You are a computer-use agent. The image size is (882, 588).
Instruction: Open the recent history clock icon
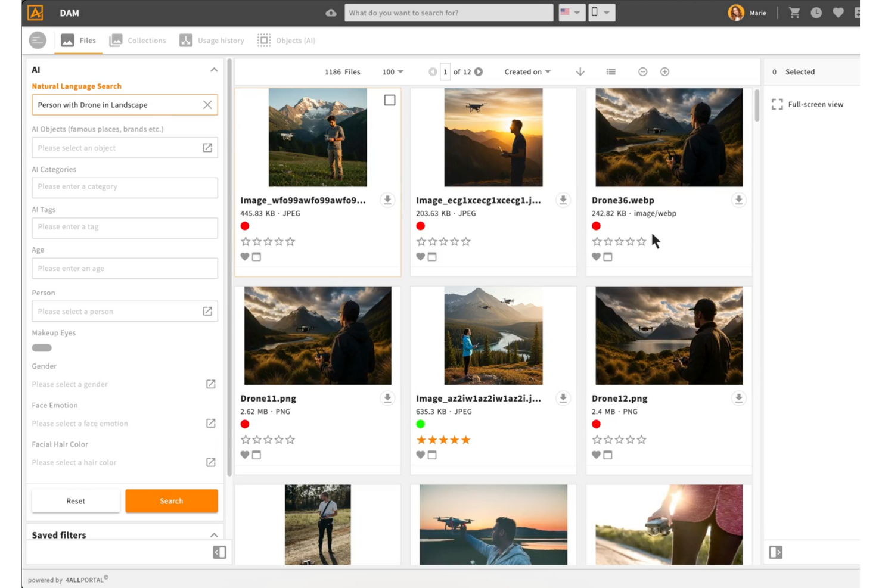(816, 13)
